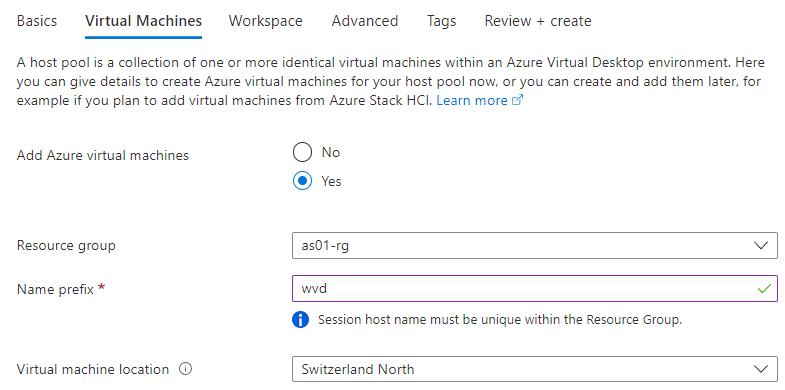Show the Virtual machine location info tooltip
The width and height of the screenshot is (785, 390).
pos(185,369)
